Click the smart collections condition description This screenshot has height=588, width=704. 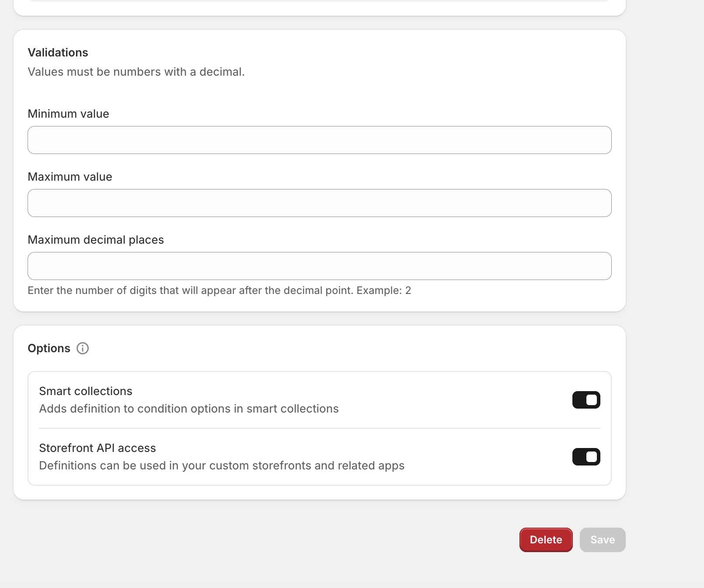189,409
